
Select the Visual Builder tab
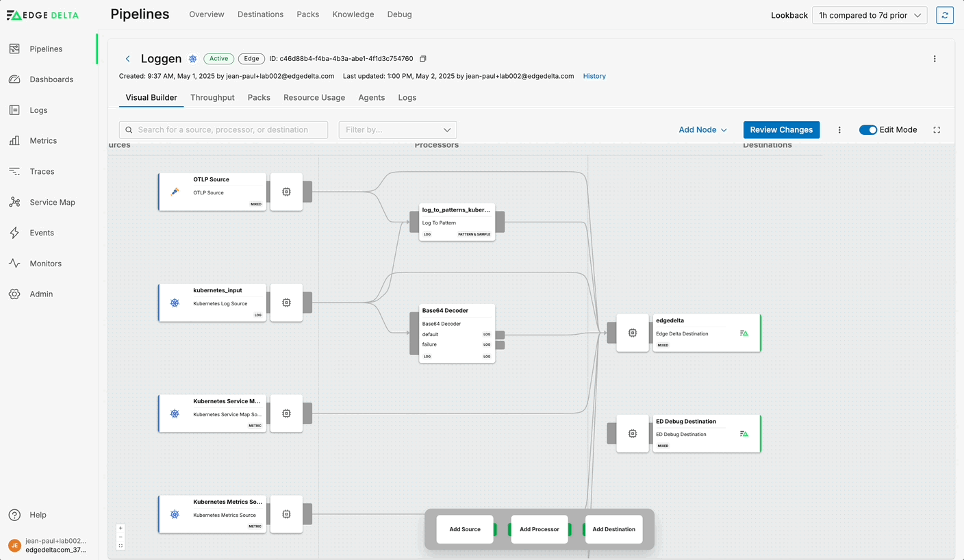pyautogui.click(x=151, y=97)
